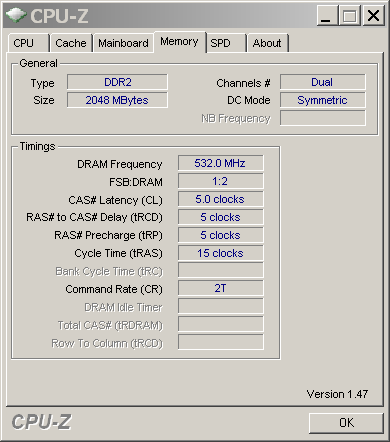This screenshot has width=390, height=442.
Task: Click the DC Mode Symmetric field
Action: 323,100
